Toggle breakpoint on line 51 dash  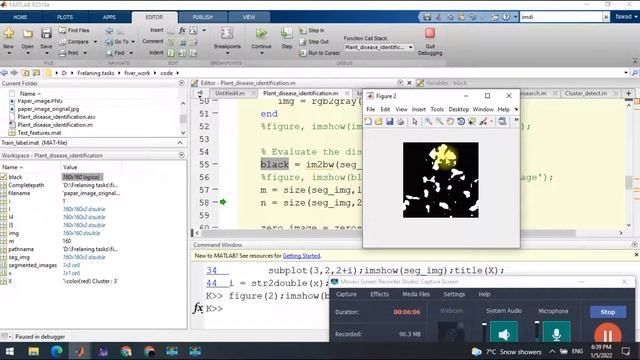tap(215, 113)
